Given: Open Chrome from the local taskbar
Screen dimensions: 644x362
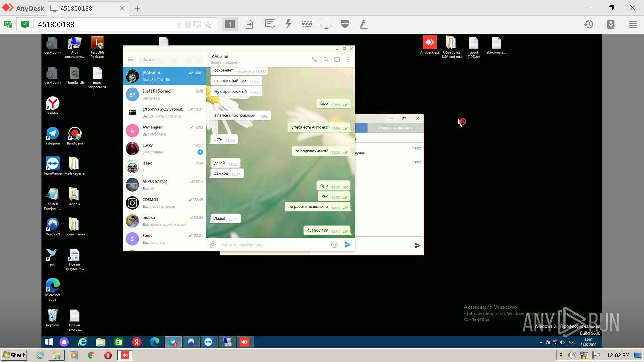Looking at the screenshot, I should (x=91, y=355).
